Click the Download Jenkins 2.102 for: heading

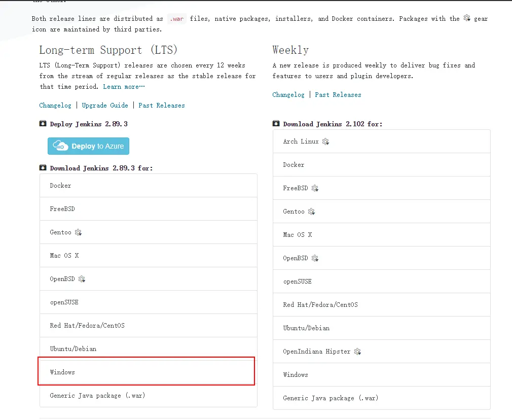(333, 124)
